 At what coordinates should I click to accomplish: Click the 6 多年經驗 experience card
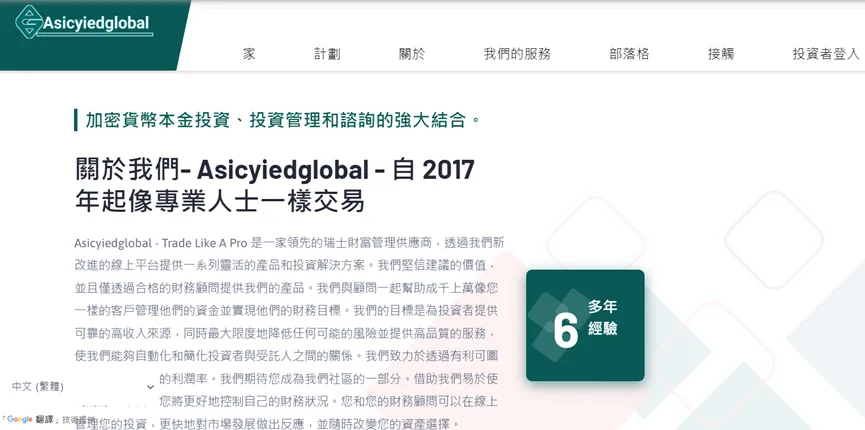point(585,325)
